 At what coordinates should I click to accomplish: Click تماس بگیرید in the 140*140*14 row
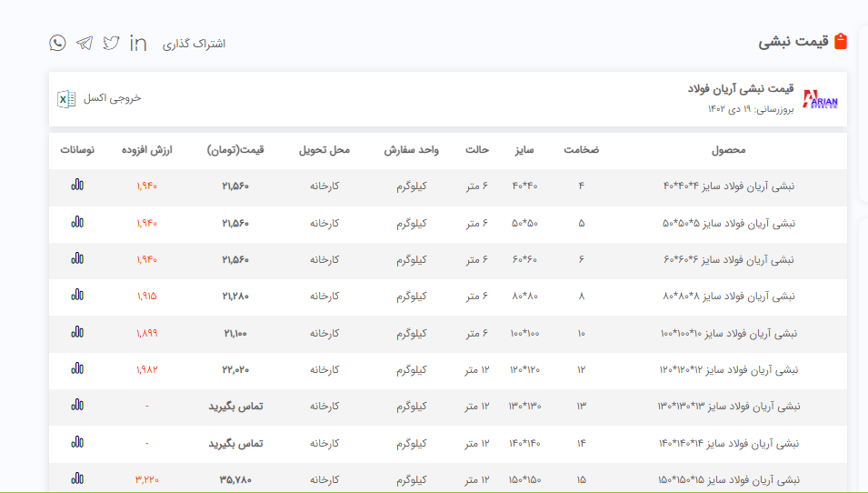click(235, 443)
